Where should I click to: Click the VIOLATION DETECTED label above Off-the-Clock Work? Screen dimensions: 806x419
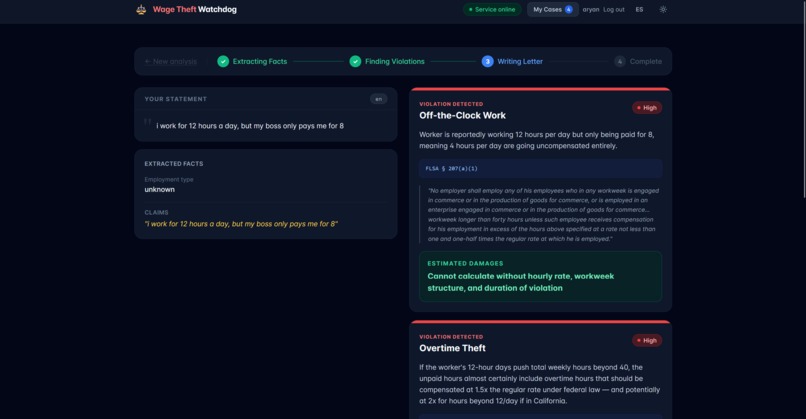[451, 104]
